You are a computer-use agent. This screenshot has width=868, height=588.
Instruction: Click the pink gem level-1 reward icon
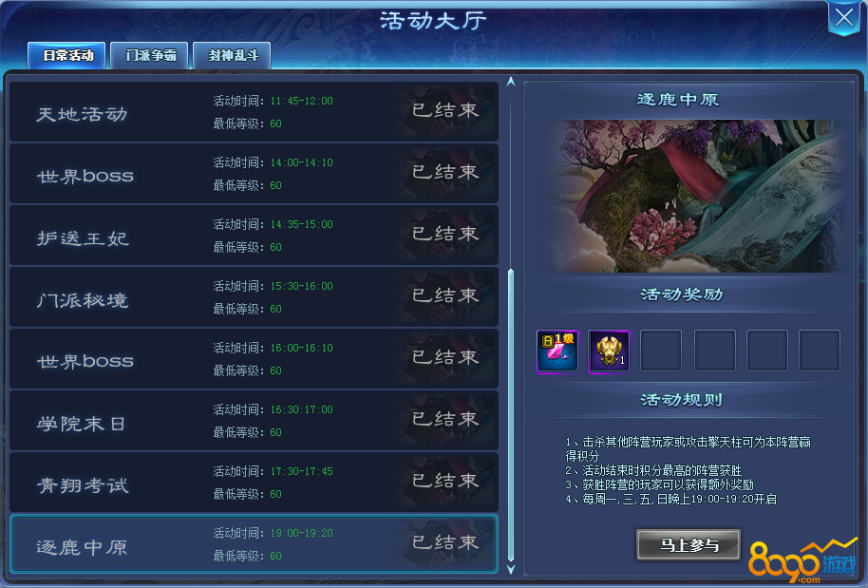557,351
